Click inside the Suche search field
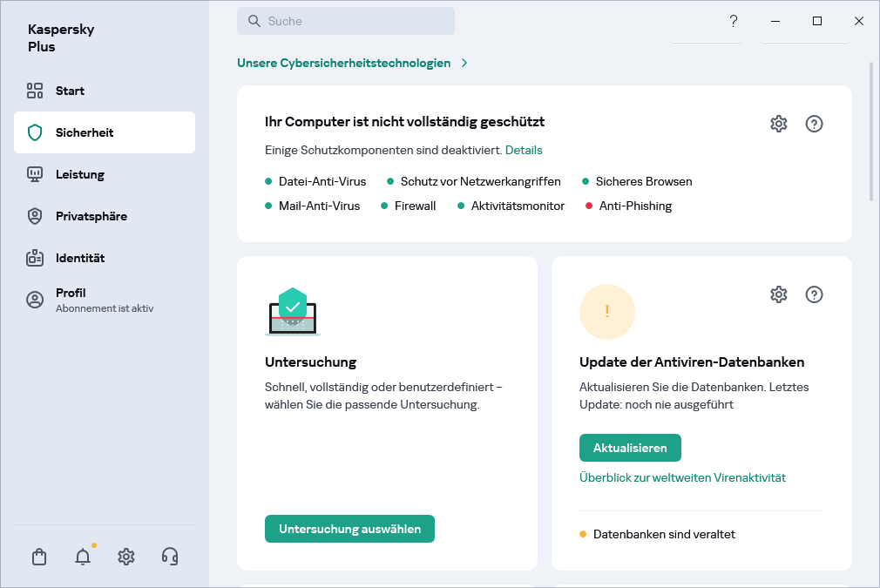Viewport: 880px width, 588px height. pyautogui.click(x=346, y=20)
